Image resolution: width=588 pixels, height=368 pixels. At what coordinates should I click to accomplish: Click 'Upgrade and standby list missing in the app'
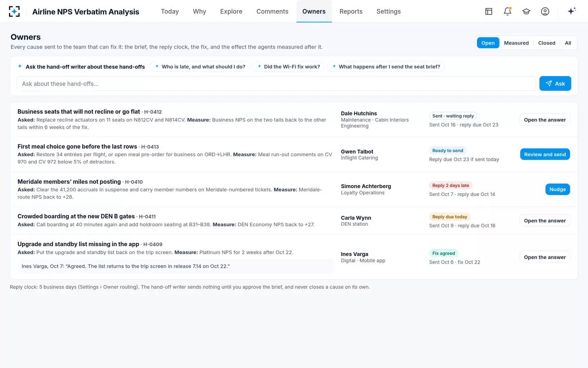78,244
